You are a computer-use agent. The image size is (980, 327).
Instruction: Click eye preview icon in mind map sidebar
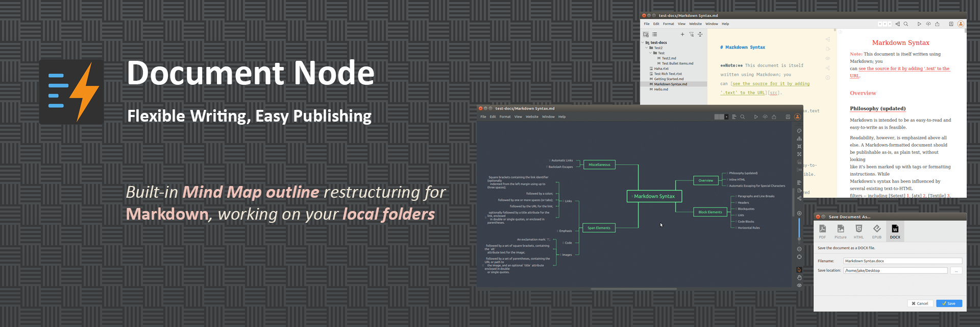point(799,286)
